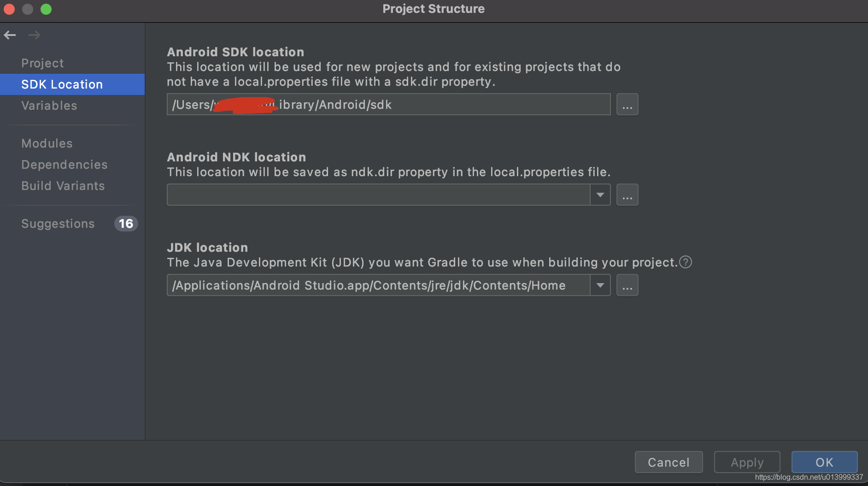868x486 pixels.
Task: Open the JDK location dropdown
Action: (x=600, y=285)
